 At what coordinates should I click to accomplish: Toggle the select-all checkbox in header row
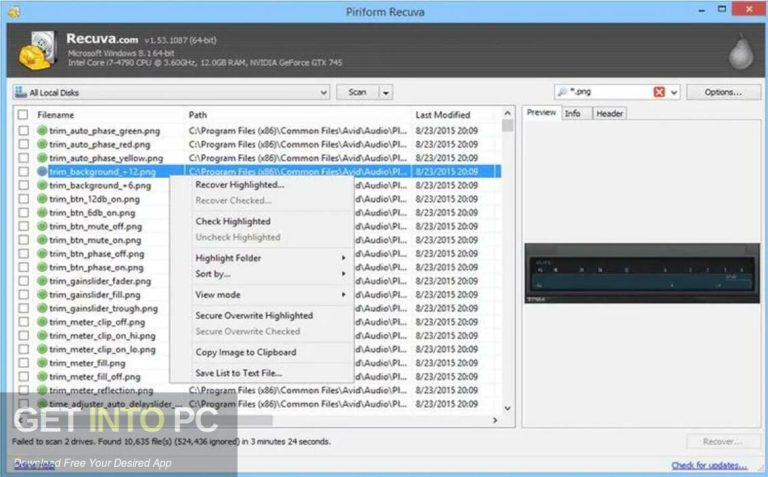click(23, 115)
